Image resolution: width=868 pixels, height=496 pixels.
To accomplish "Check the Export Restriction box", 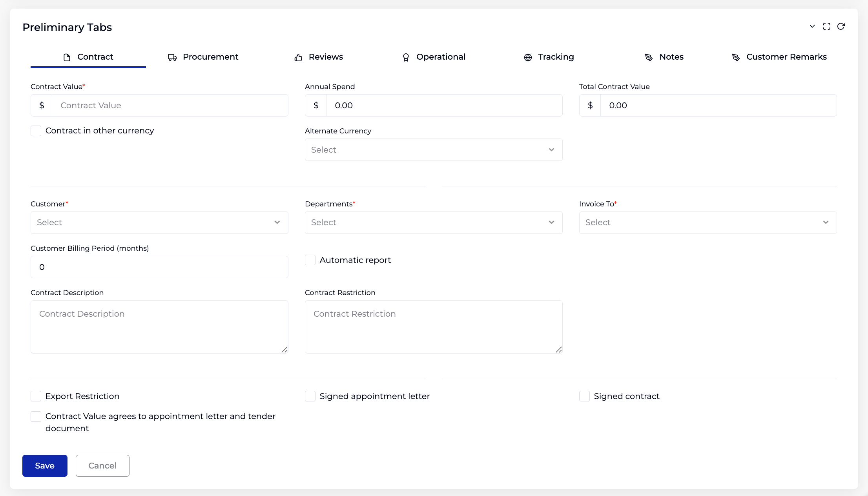I will point(36,396).
